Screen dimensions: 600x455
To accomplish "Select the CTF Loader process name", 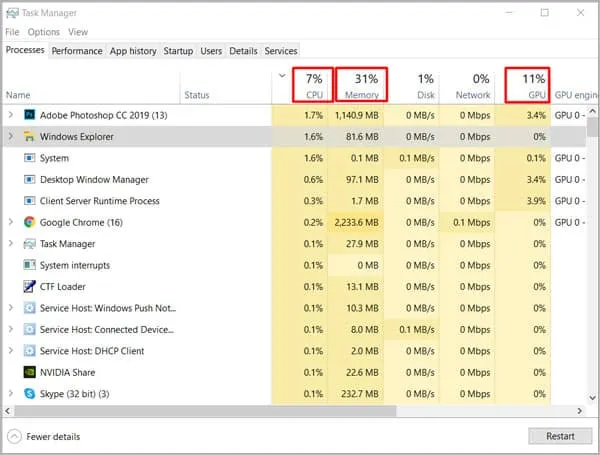I will (x=63, y=287).
